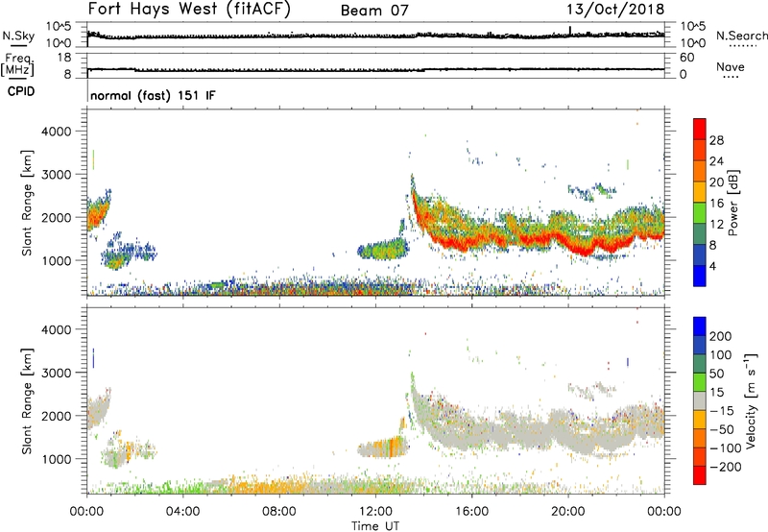The image size is (768, 532).
Task: Click the blue bottom of power color bar
Action: tap(700, 276)
